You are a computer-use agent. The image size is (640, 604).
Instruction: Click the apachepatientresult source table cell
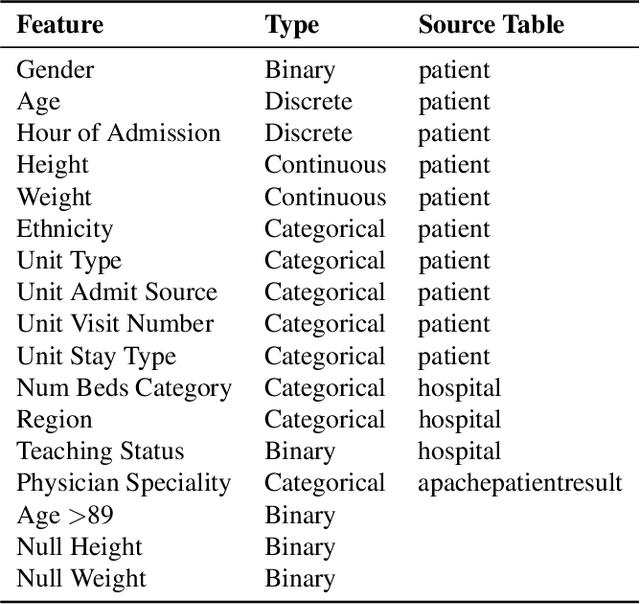pos(520,483)
